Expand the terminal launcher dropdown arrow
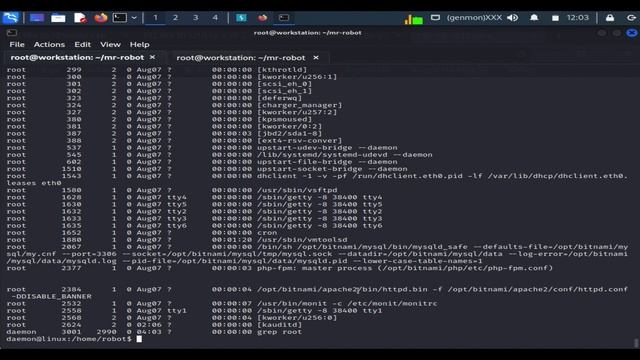Screen dimensions: 640x360 [x=134, y=18]
